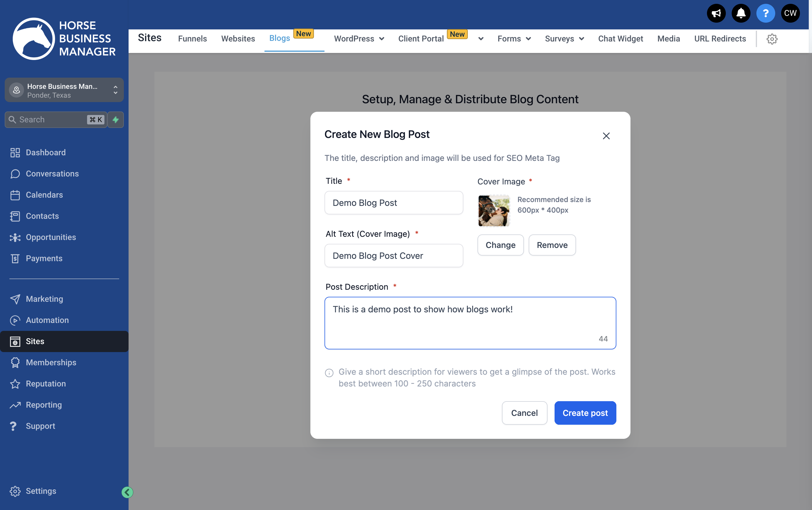Click the Alt Text cover image field
This screenshot has width=812, height=510.
[x=394, y=256]
